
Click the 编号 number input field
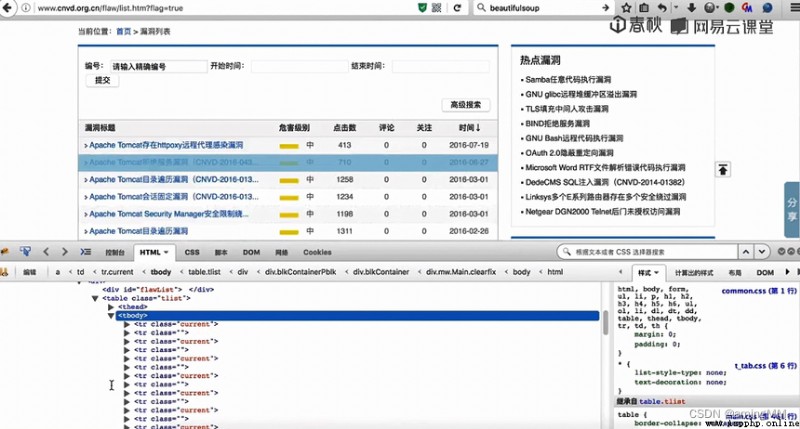(x=159, y=66)
